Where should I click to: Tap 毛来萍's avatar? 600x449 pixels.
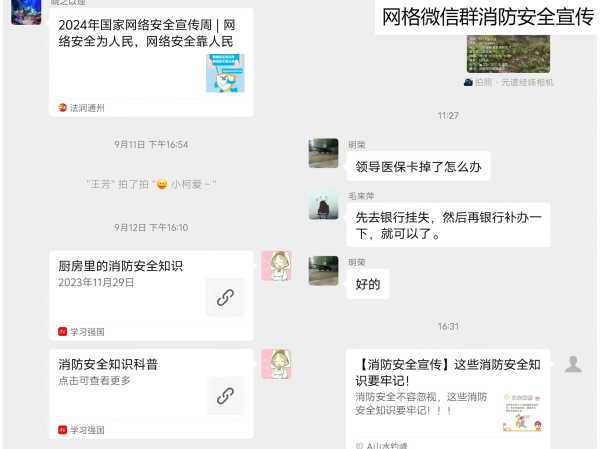(323, 204)
